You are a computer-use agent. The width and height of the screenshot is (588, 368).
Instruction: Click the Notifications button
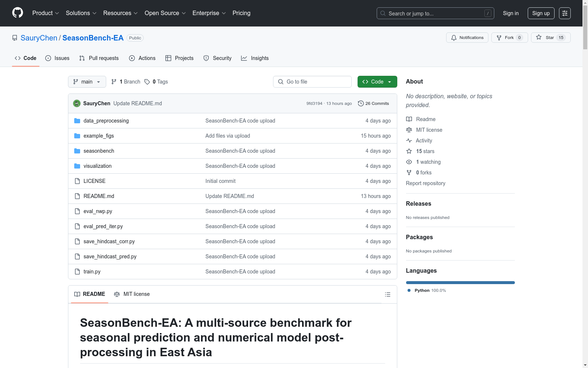pyautogui.click(x=467, y=38)
